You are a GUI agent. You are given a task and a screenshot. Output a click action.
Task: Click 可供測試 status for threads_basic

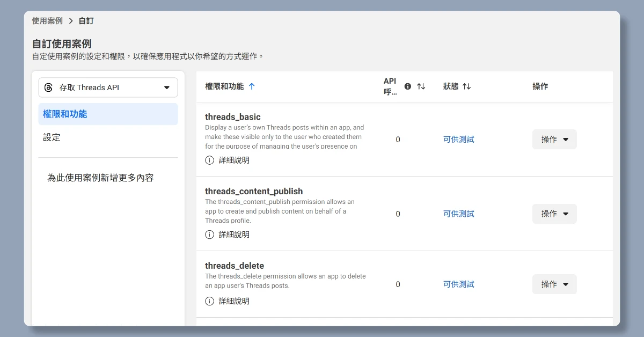click(459, 140)
